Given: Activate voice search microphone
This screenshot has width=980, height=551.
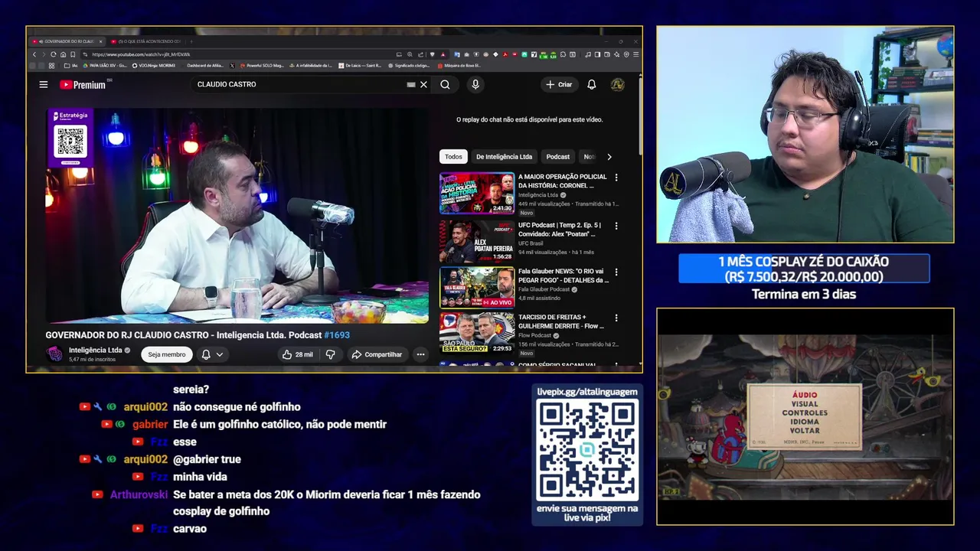Looking at the screenshot, I should [x=475, y=85].
